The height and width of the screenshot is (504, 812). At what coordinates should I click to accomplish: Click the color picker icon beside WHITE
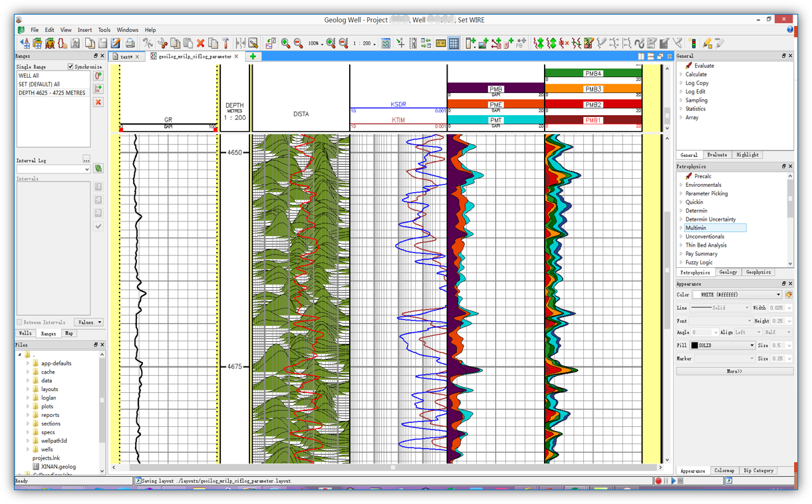(x=789, y=295)
